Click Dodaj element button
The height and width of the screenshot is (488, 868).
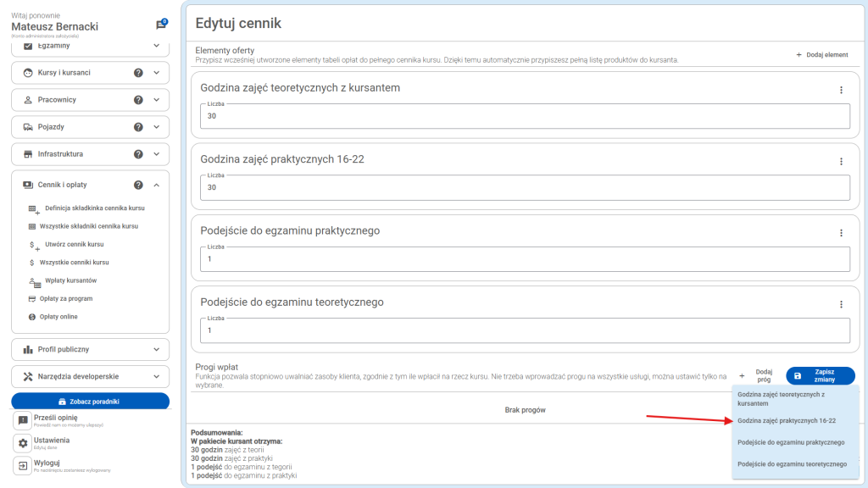(x=821, y=55)
